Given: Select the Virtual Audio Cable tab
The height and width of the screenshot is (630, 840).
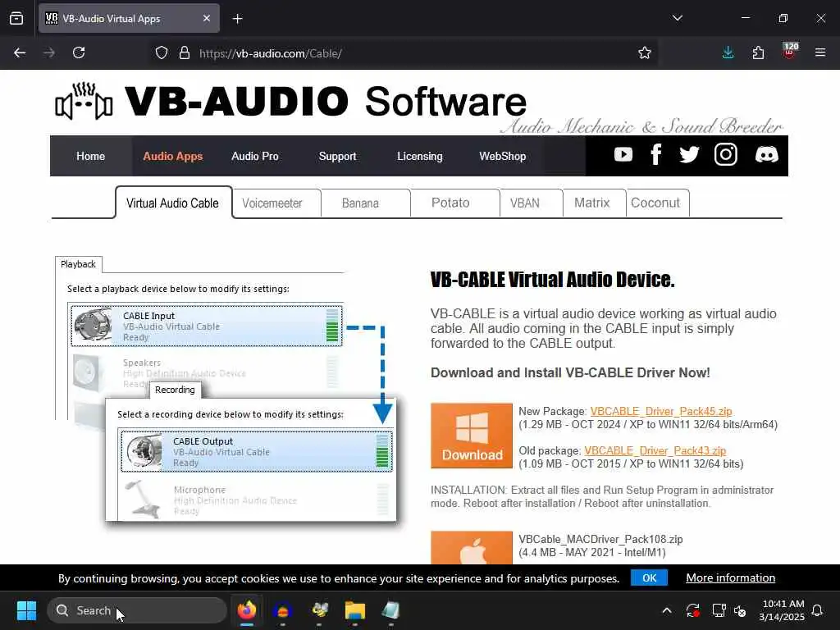Looking at the screenshot, I should [173, 203].
